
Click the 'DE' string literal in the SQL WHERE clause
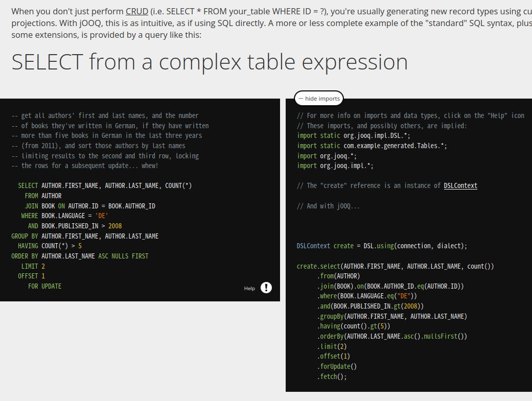coord(101,216)
